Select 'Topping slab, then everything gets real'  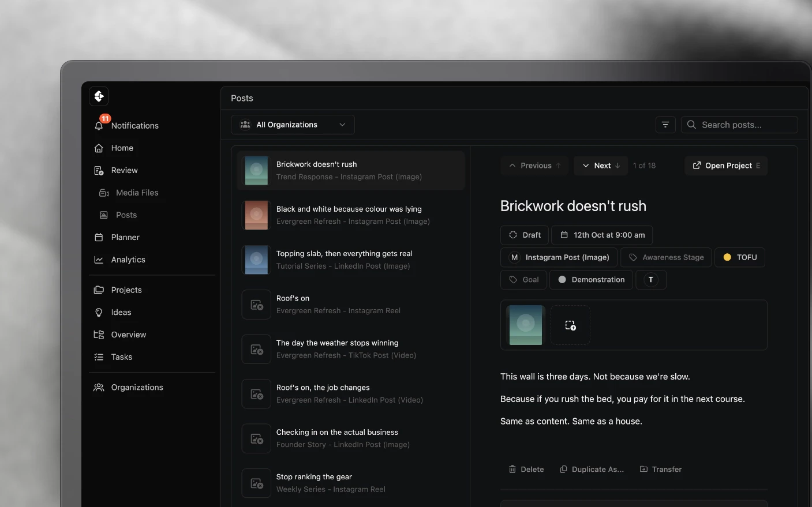click(x=350, y=260)
